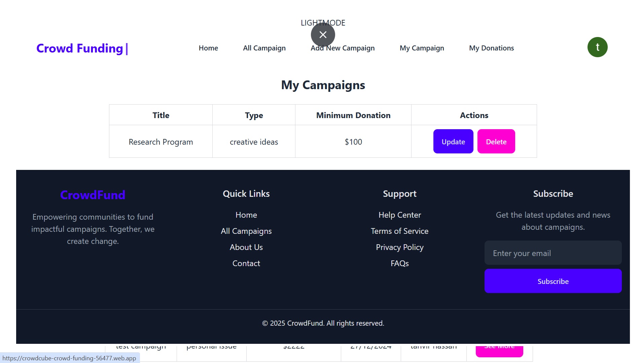Click the footer Contact link
The width and height of the screenshot is (644, 363).
246,263
